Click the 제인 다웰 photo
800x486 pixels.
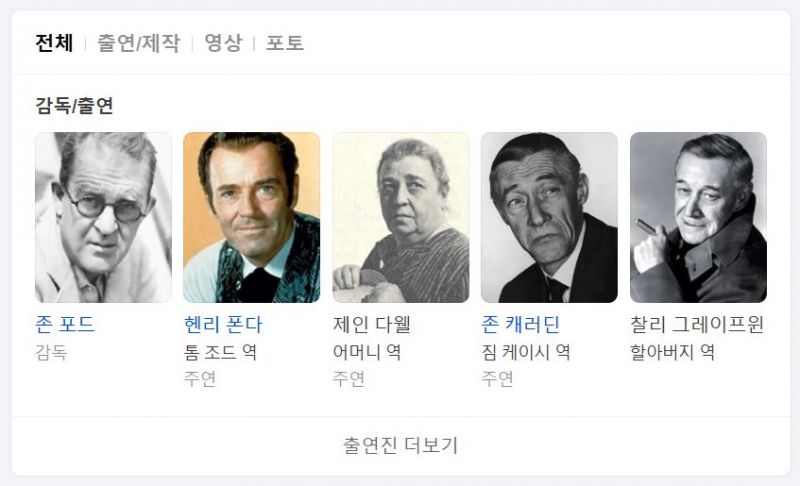pyautogui.click(x=400, y=217)
